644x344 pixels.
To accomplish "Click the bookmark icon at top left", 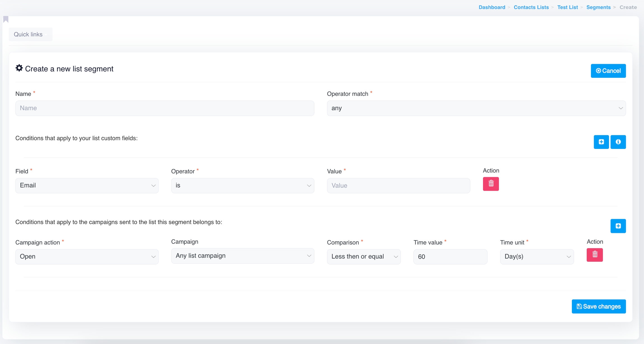I will point(6,19).
